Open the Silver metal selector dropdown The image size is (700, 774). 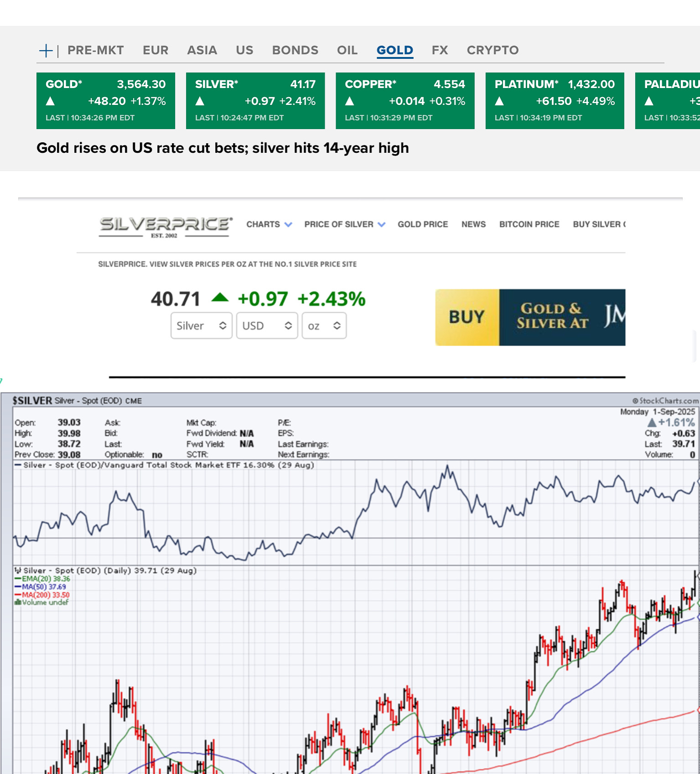(202, 326)
